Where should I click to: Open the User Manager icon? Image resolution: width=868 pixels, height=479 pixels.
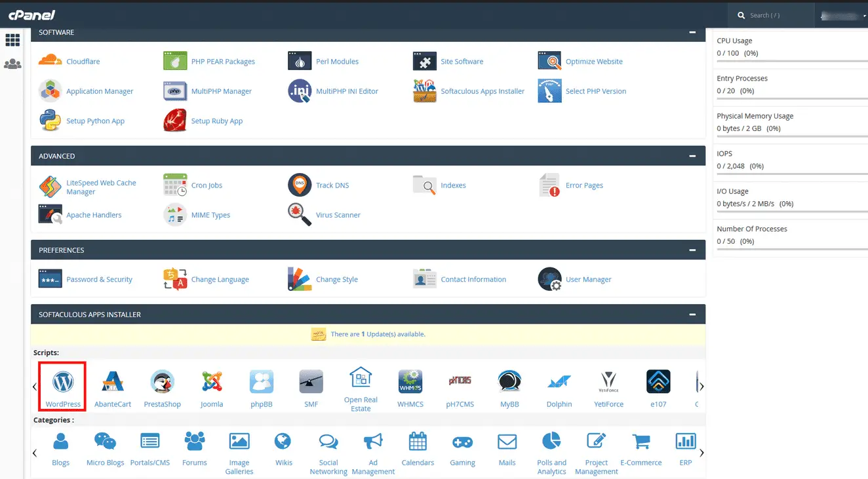[549, 279]
